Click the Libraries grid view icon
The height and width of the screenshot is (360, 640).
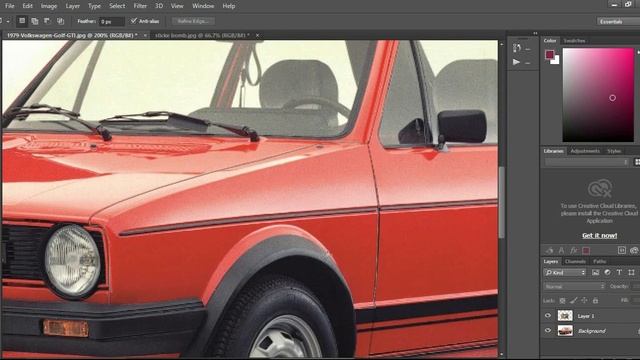(x=637, y=162)
